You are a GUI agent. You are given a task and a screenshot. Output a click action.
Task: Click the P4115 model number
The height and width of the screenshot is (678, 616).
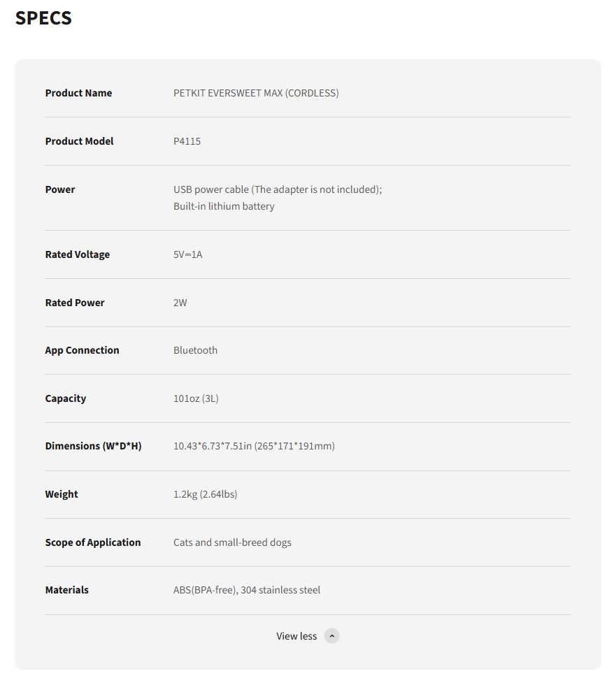tap(187, 141)
